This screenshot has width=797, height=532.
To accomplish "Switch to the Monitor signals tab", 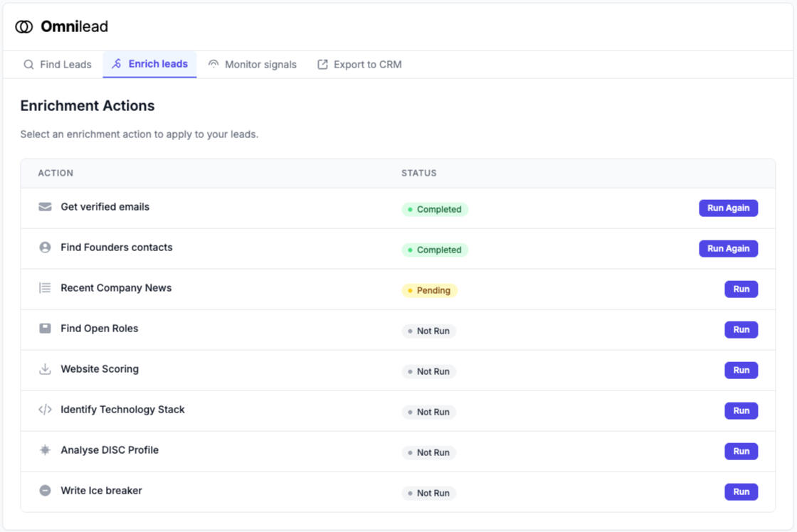I will pyautogui.click(x=253, y=65).
